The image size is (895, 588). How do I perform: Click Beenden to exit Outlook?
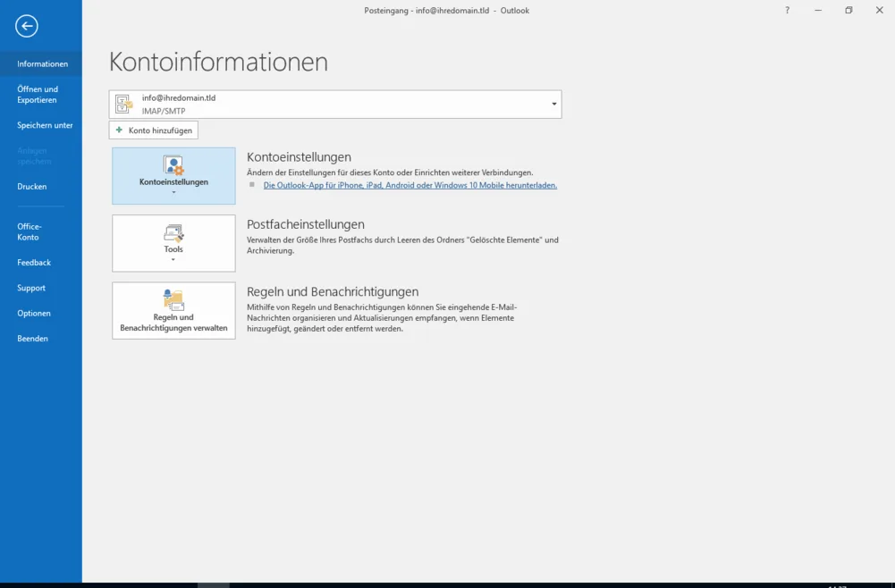[x=32, y=339]
